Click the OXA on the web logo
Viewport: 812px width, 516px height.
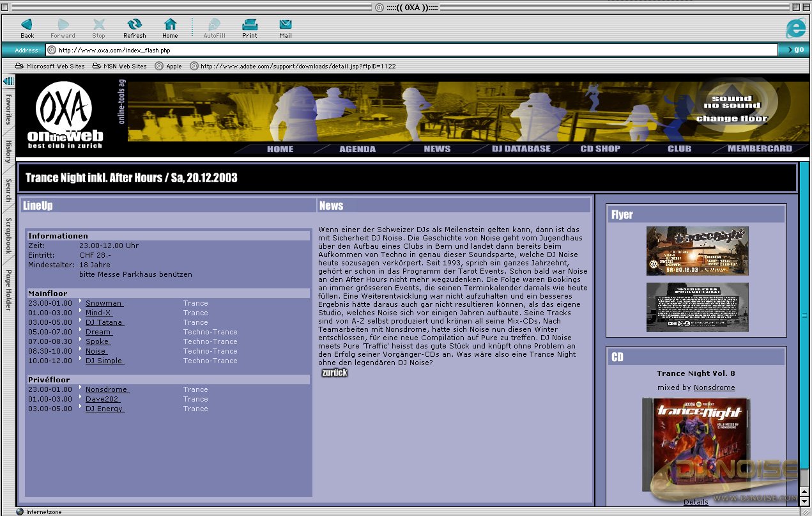coord(65,115)
